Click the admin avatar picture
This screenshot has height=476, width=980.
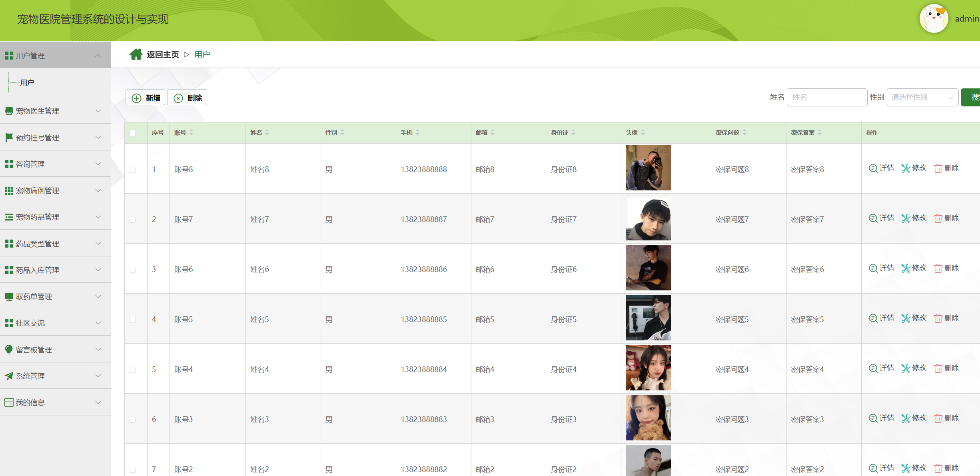pyautogui.click(x=934, y=18)
